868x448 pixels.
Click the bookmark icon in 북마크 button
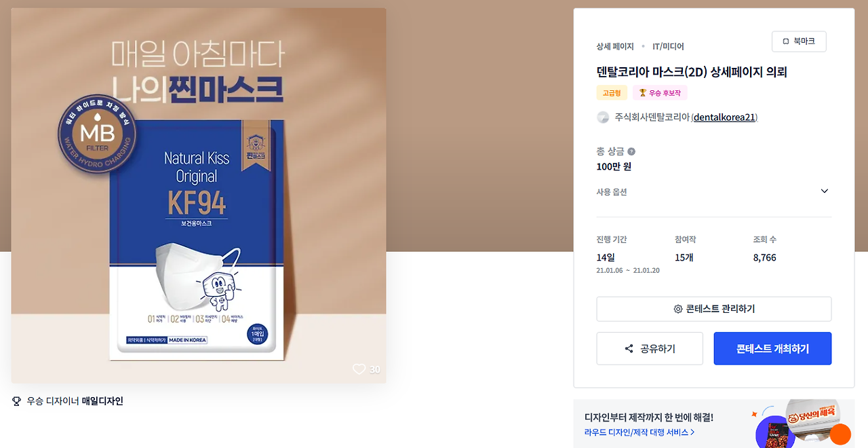(x=786, y=41)
